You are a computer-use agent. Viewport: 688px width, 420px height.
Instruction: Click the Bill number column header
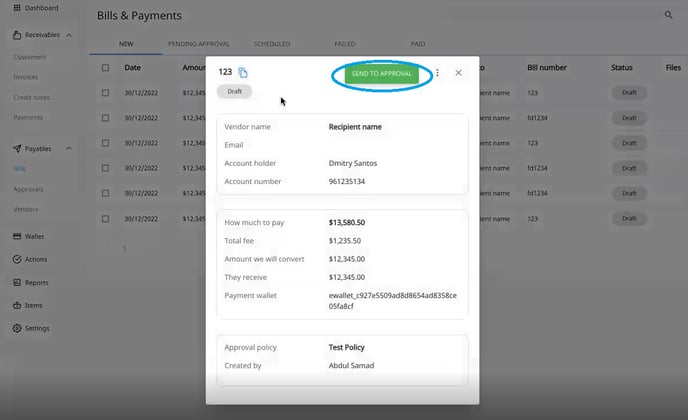(547, 68)
